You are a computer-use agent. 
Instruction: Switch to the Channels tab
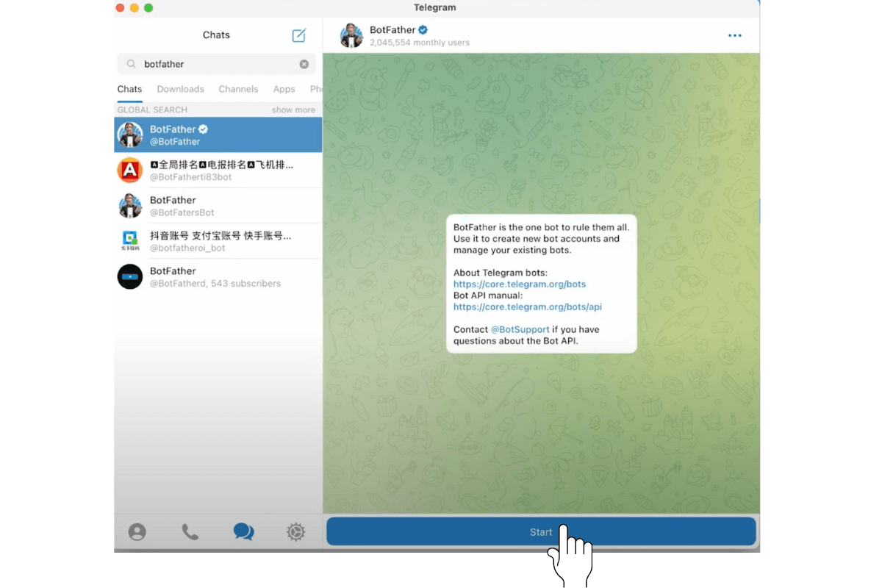coord(238,88)
